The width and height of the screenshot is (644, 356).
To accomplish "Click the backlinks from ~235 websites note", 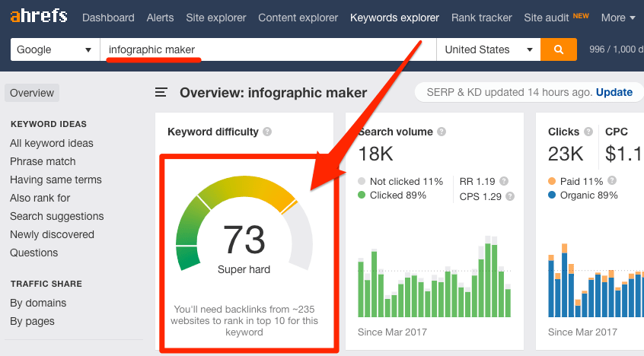I will pos(244,321).
